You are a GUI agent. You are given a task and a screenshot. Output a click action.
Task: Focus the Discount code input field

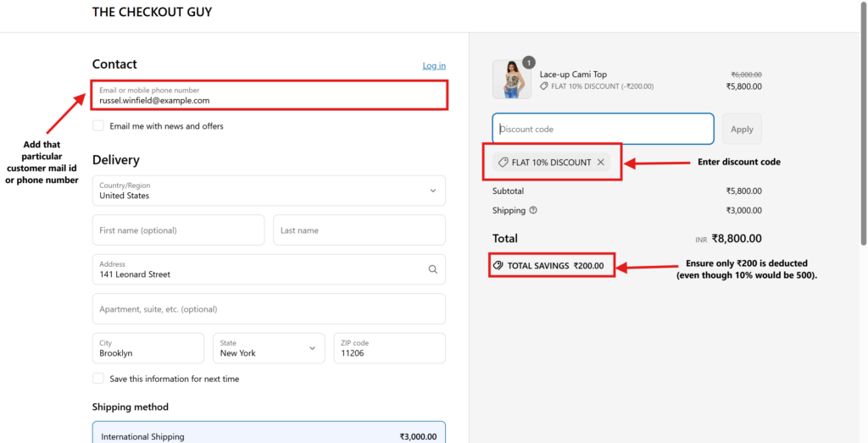point(603,129)
